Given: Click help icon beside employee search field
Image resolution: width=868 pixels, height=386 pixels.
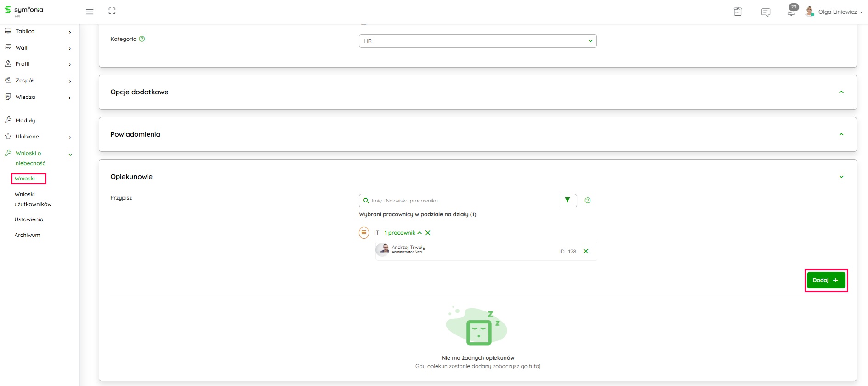Looking at the screenshot, I should [x=587, y=201].
